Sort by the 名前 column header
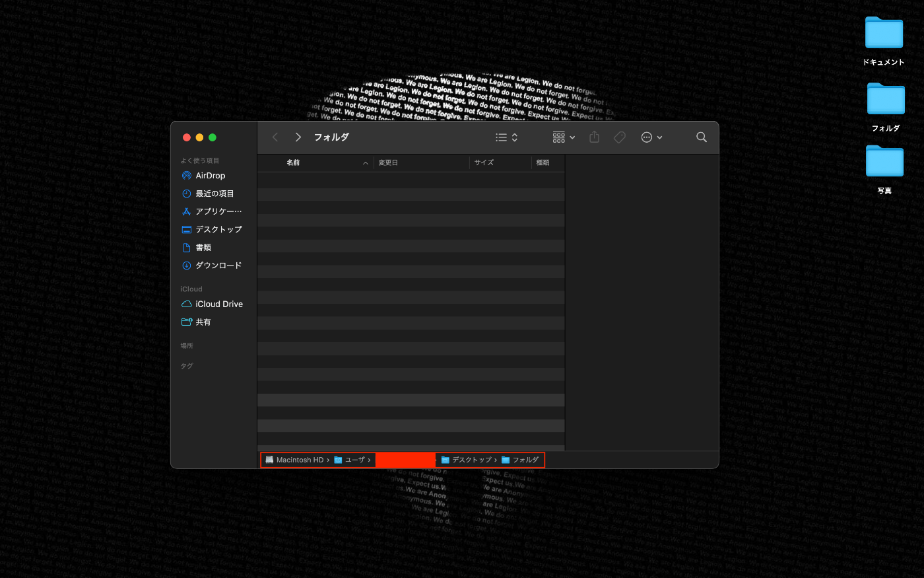The height and width of the screenshot is (578, 924). point(293,163)
